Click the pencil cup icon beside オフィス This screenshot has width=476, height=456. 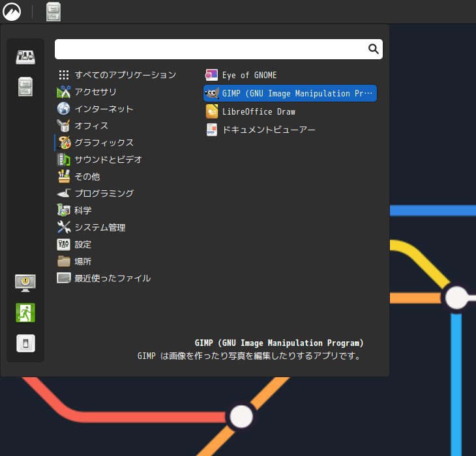(64, 126)
